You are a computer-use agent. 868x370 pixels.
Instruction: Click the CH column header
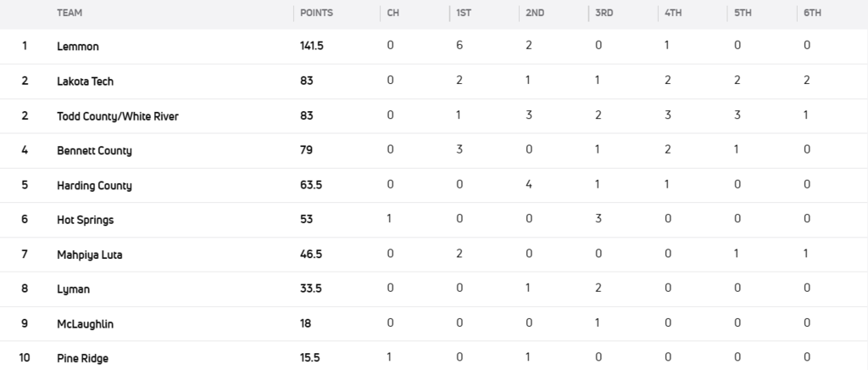(x=392, y=14)
